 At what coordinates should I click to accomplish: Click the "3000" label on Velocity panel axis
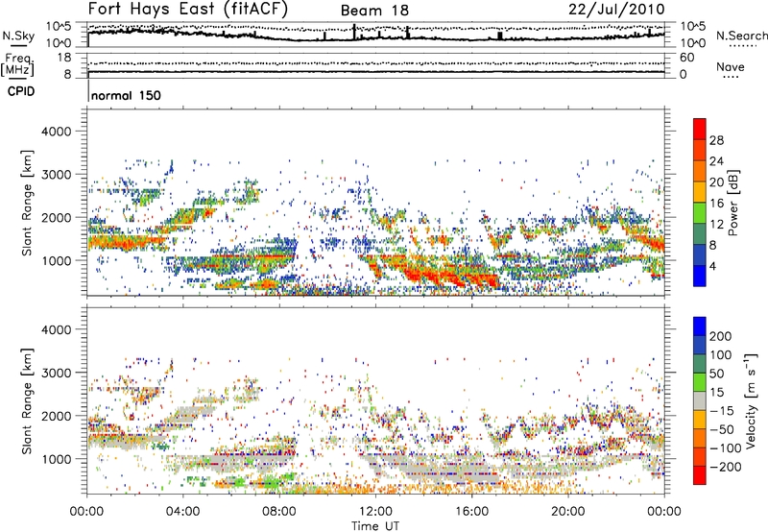(57, 373)
